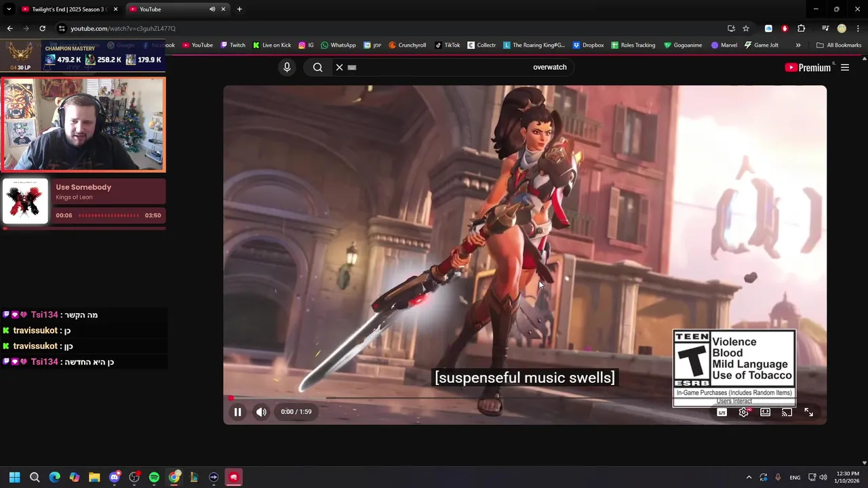Pause the YouTube video
Viewport: 868px width, 488px height.
click(237, 411)
